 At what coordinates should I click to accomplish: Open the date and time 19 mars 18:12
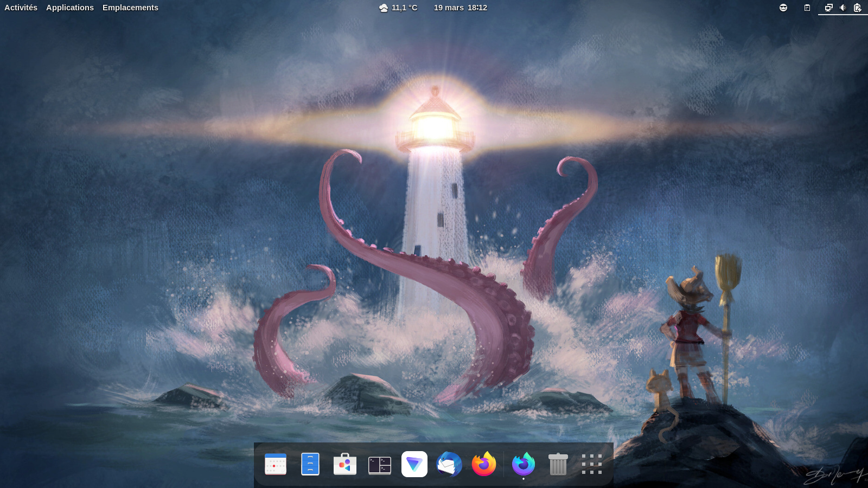(x=461, y=8)
